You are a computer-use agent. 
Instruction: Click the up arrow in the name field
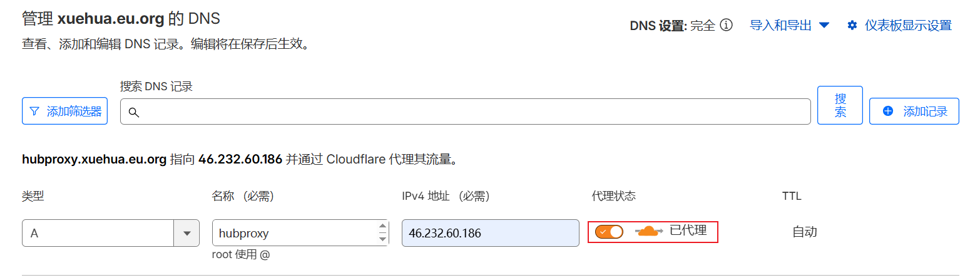click(382, 227)
